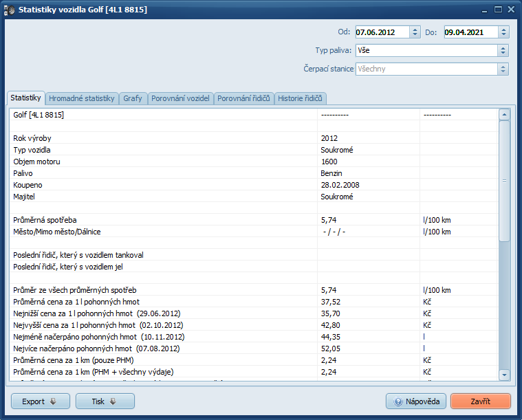
Task: Select Průměrná cena za 1 km (PHM + všechny výdaje)
Action: pos(254,372)
